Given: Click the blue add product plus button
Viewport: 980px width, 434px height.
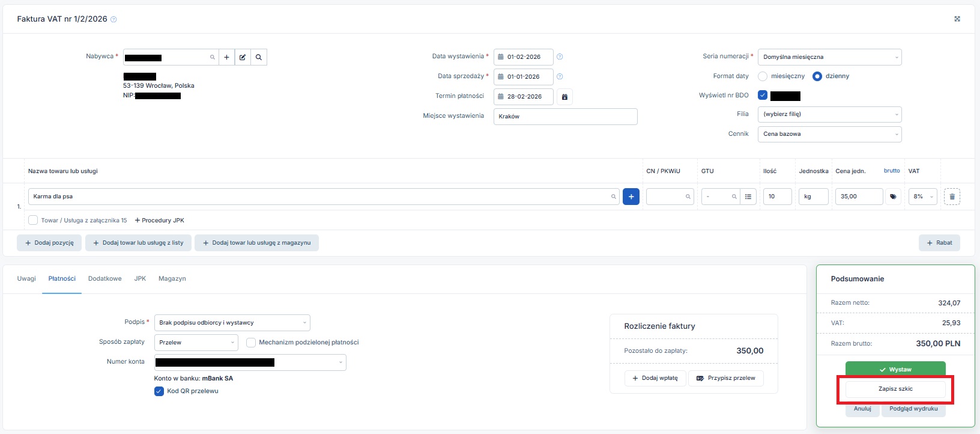Looking at the screenshot, I should click(631, 197).
